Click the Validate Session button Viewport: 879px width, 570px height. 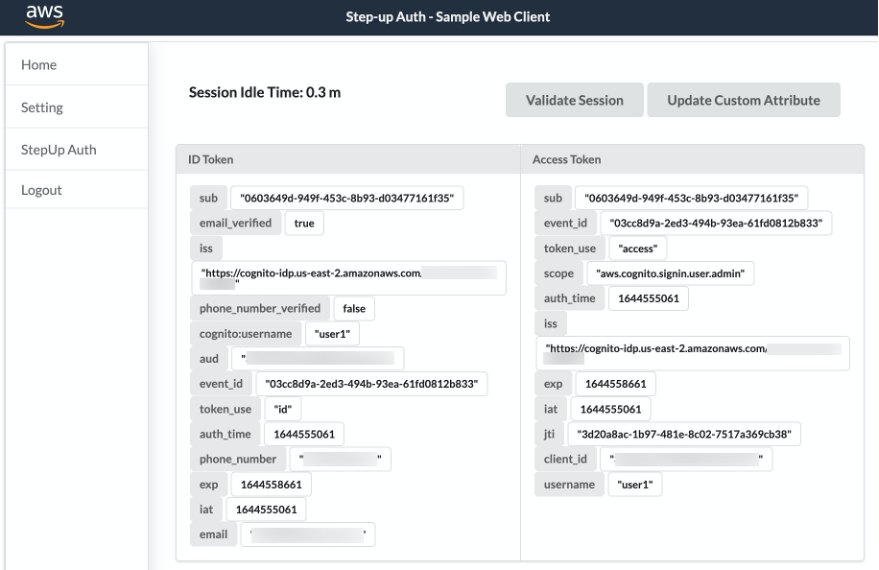tap(574, 100)
